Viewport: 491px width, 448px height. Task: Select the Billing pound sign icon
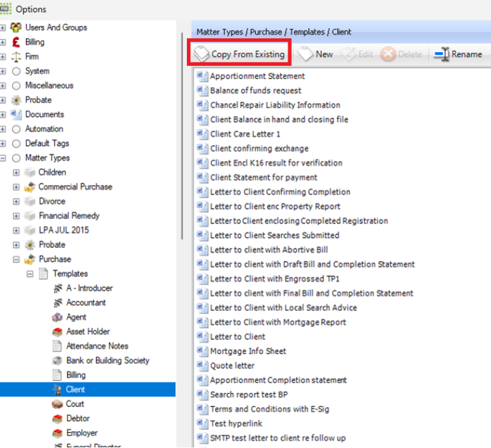[x=16, y=42]
